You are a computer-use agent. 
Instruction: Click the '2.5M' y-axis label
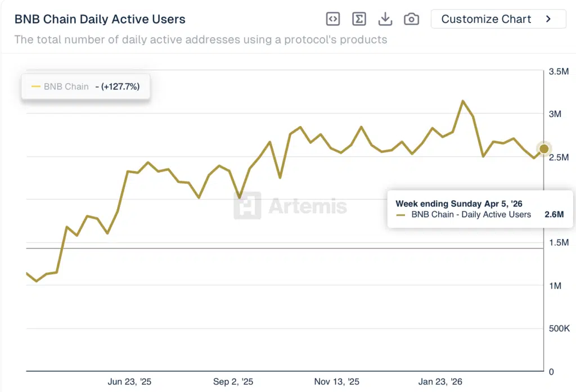click(559, 157)
